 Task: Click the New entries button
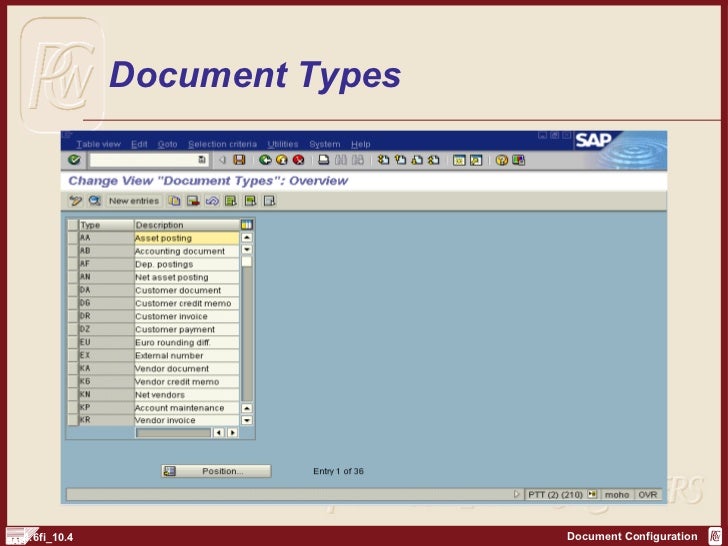pyautogui.click(x=134, y=201)
